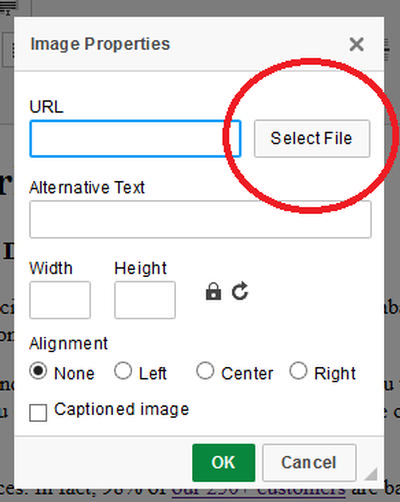Confirm with the green OK button
Viewport: 400px width, 502px height.
(224, 463)
